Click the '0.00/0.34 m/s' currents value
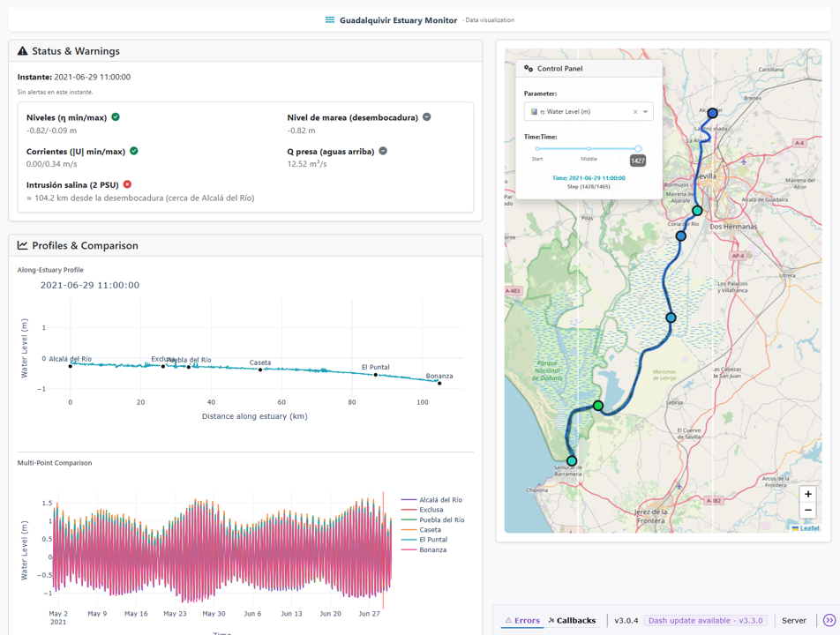 tap(51, 164)
